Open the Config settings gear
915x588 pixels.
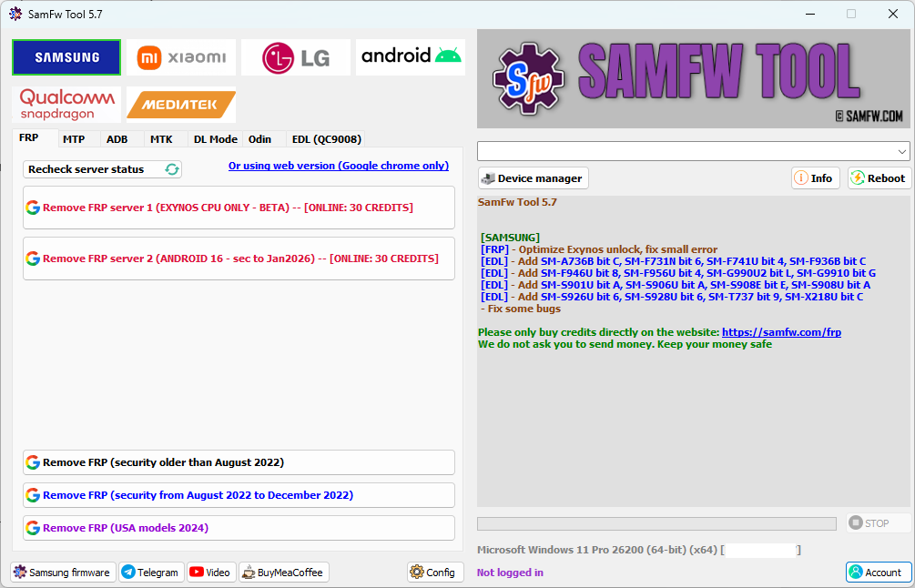[435, 573]
